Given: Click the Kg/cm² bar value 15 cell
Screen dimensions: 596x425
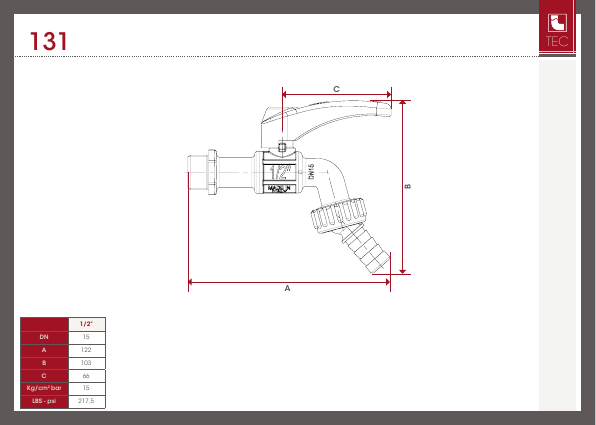Looking at the screenshot, I should (87, 388).
